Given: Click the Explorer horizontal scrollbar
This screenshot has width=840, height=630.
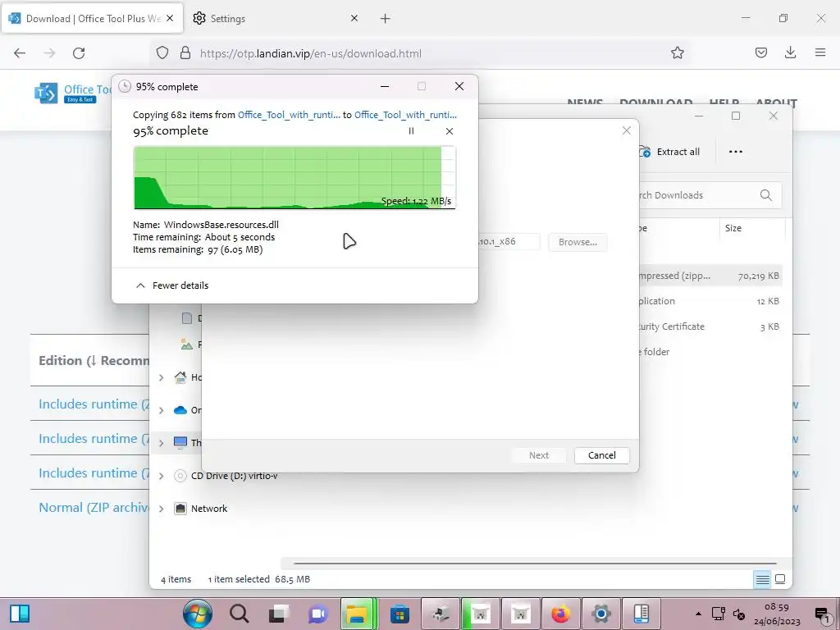Looking at the screenshot, I should (535, 564).
